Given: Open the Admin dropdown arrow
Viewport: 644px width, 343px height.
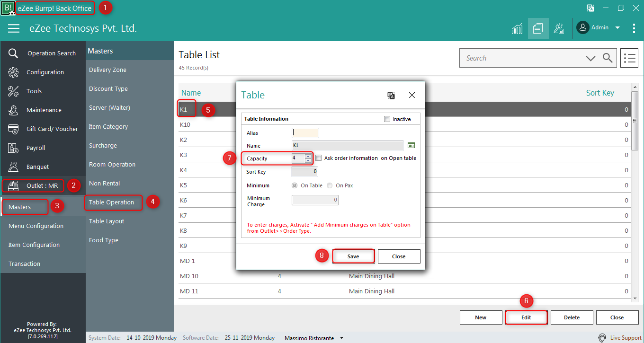Looking at the screenshot, I should coord(617,28).
